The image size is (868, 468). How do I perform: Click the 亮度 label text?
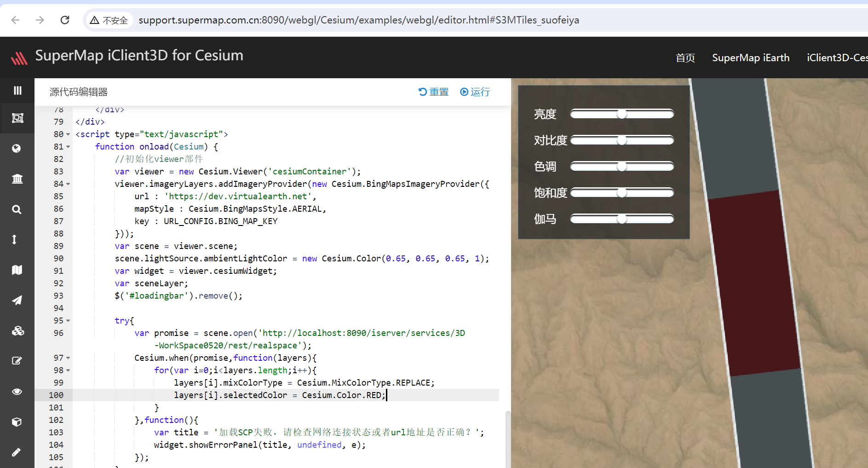tap(545, 114)
